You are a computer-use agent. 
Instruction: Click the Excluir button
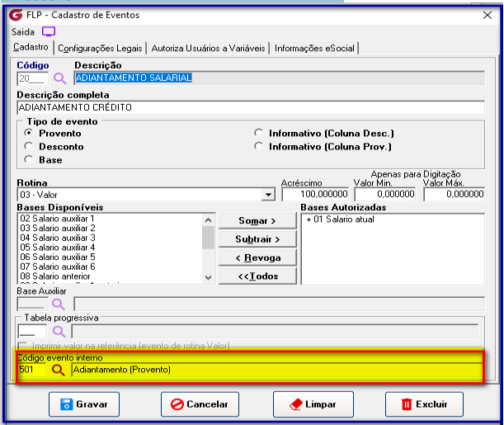click(424, 404)
